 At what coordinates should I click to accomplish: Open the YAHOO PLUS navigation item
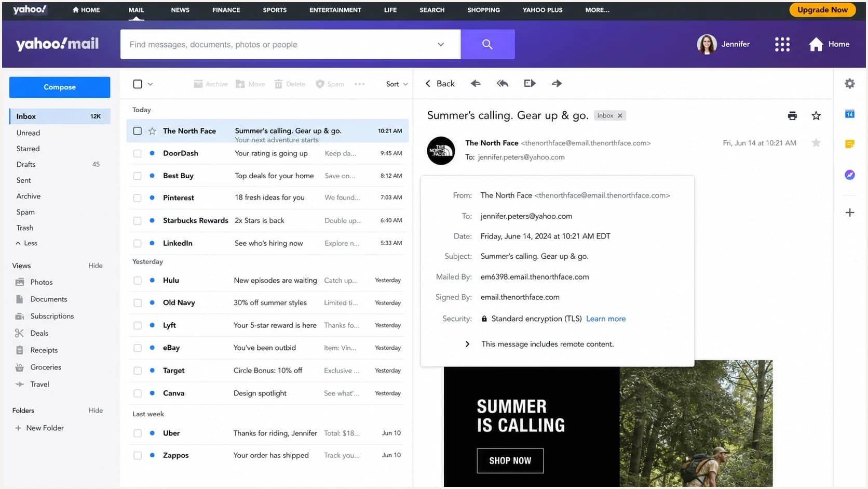542,10
